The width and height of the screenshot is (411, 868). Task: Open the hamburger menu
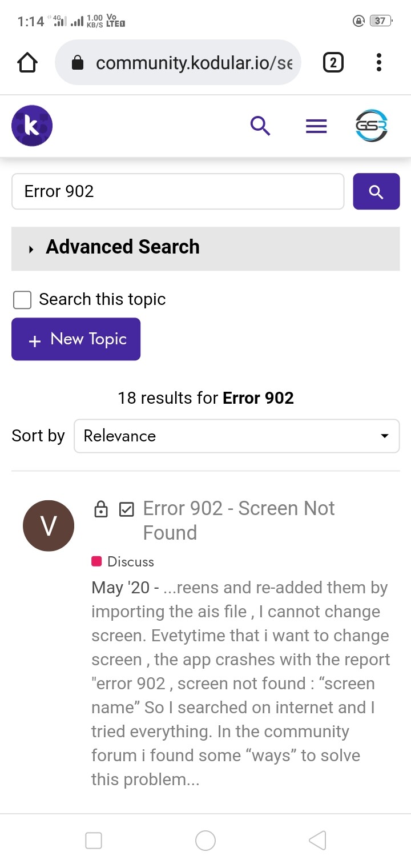click(316, 126)
